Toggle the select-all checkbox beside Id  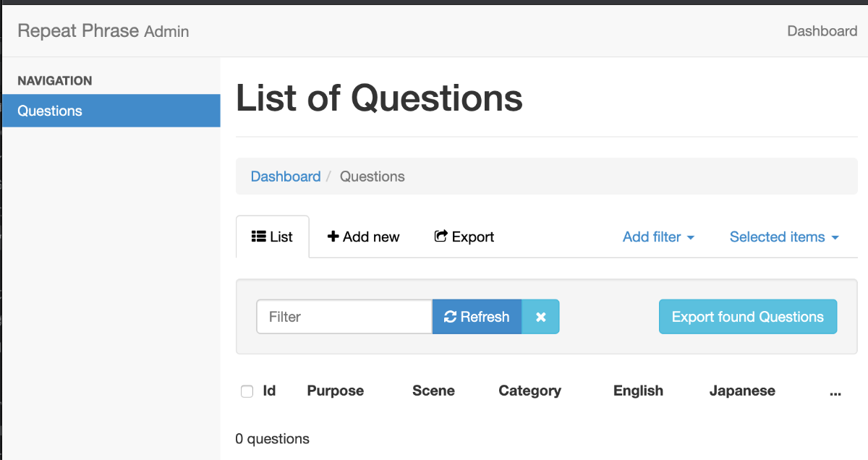[x=247, y=391]
